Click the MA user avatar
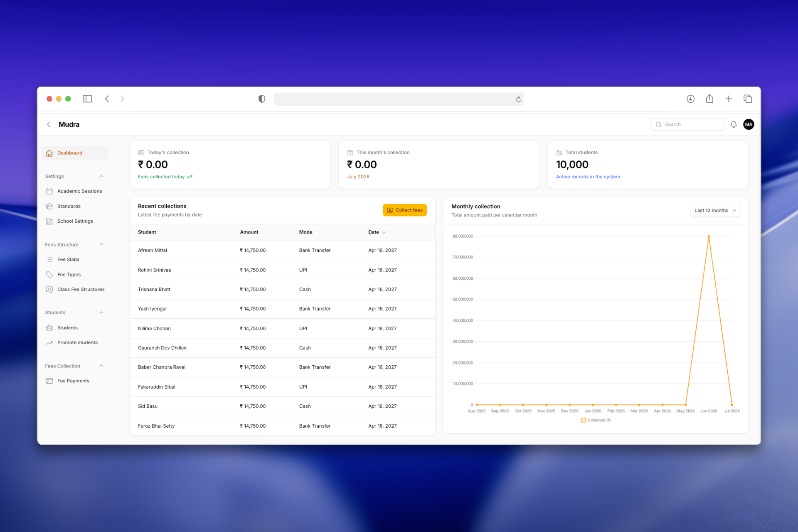Image resolution: width=798 pixels, height=532 pixels. tap(749, 124)
